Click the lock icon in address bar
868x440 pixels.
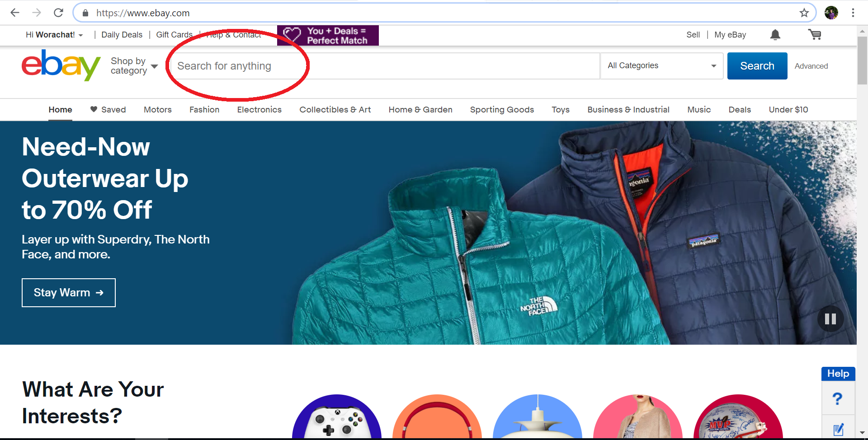coord(85,13)
